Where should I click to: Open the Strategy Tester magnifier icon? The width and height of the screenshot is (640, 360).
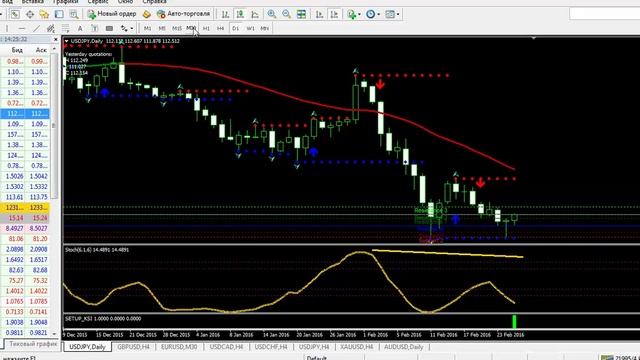pyautogui.click(x=74, y=14)
